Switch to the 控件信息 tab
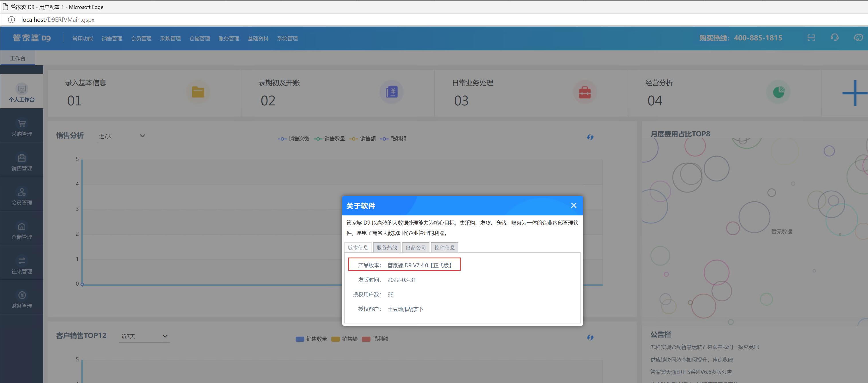The image size is (868, 383). (x=445, y=248)
